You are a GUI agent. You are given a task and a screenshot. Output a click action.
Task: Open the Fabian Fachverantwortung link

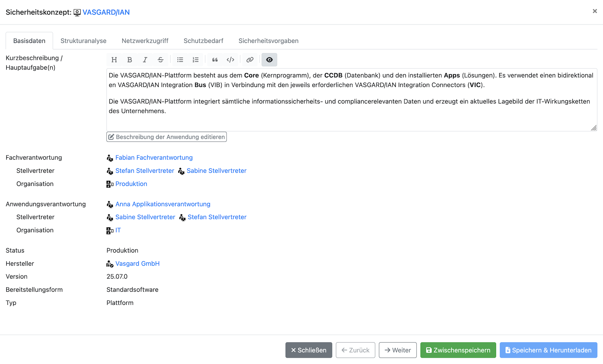click(x=154, y=158)
